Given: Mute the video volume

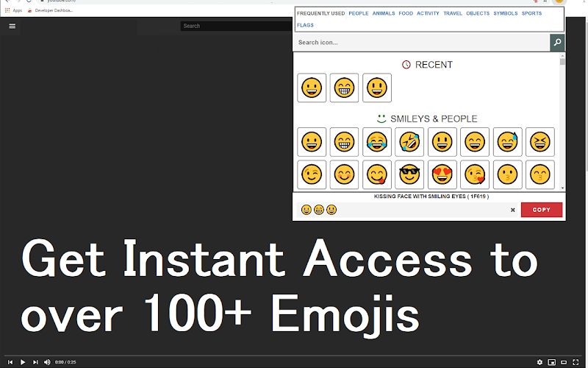Looking at the screenshot, I should (x=47, y=362).
